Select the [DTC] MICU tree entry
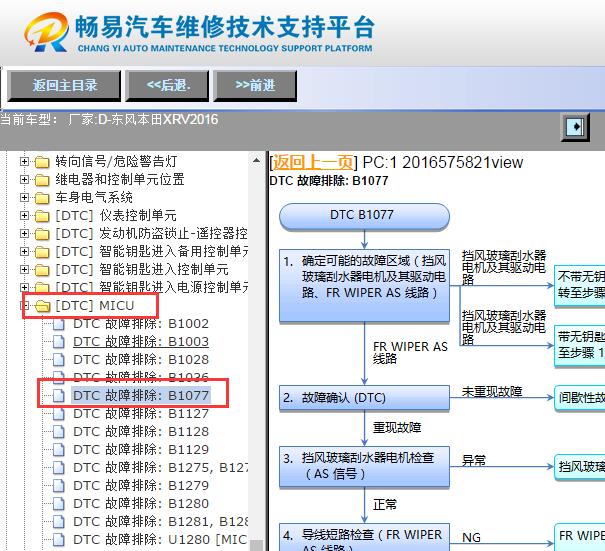 95,306
